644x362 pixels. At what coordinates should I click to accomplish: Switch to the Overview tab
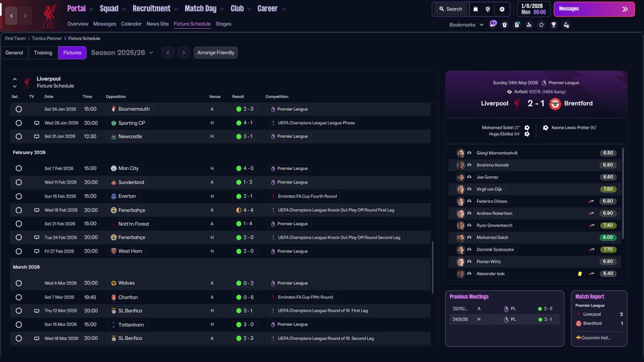pyautogui.click(x=77, y=24)
